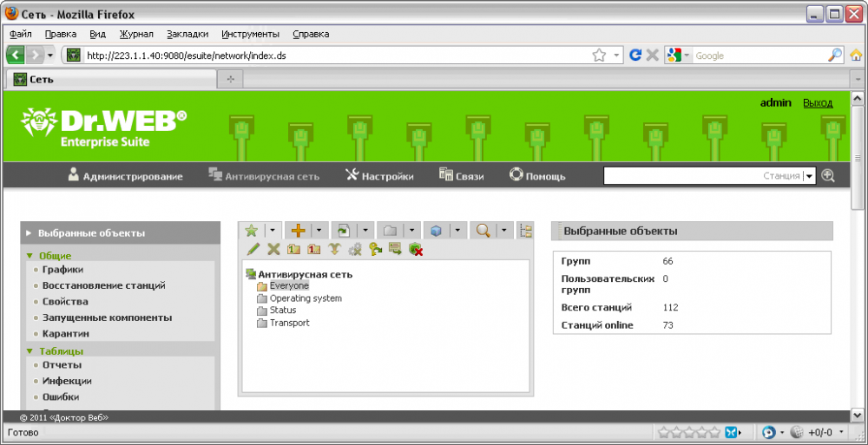Open dropdown arrow next to export icon
Screen dimensions: 868x445
(366, 231)
